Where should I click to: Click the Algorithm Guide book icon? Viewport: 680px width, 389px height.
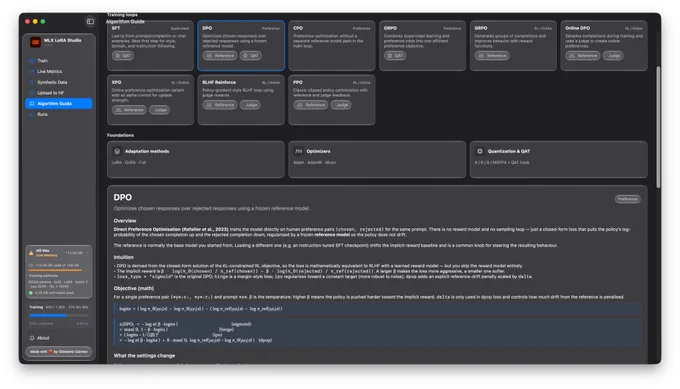point(32,104)
